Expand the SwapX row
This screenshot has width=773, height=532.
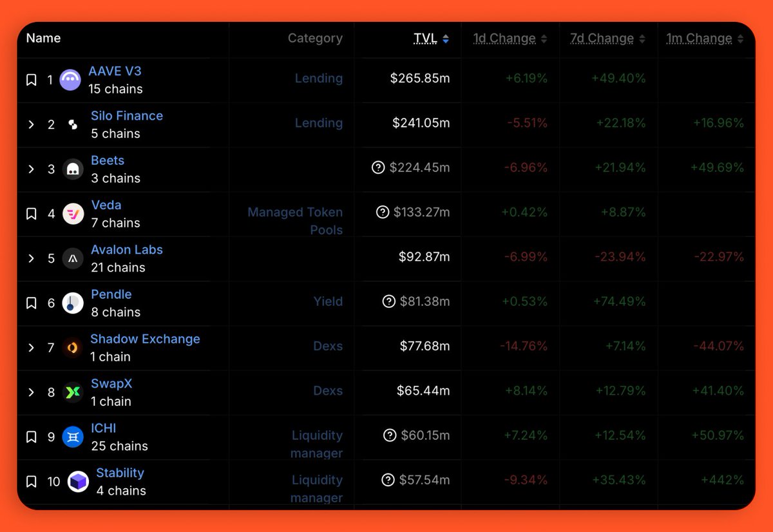(x=31, y=392)
